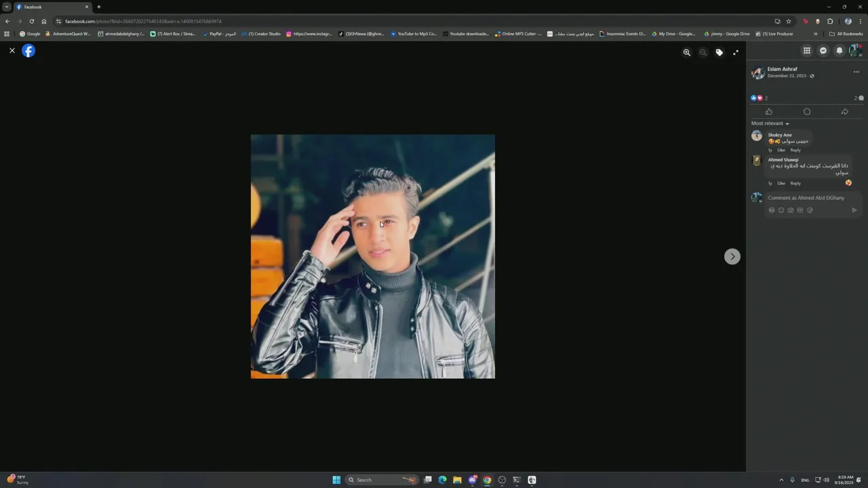Open the post options three-dot menu

pos(856,72)
